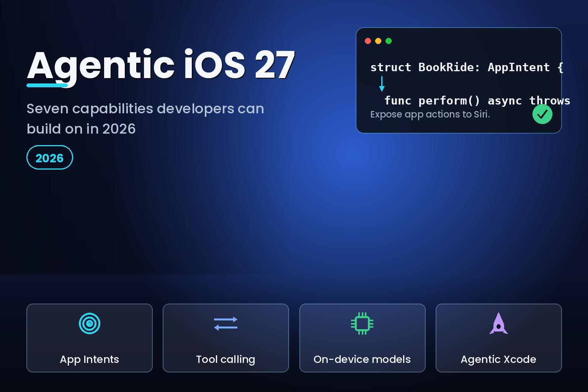The image size is (588, 392).
Task: Click the Tool calling arrows icon
Action: (226, 323)
